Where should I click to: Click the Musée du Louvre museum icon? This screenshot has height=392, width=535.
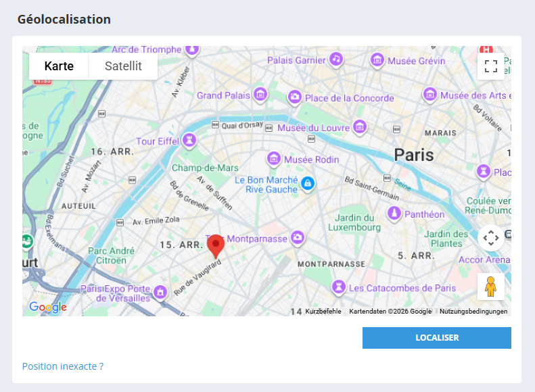click(x=360, y=128)
